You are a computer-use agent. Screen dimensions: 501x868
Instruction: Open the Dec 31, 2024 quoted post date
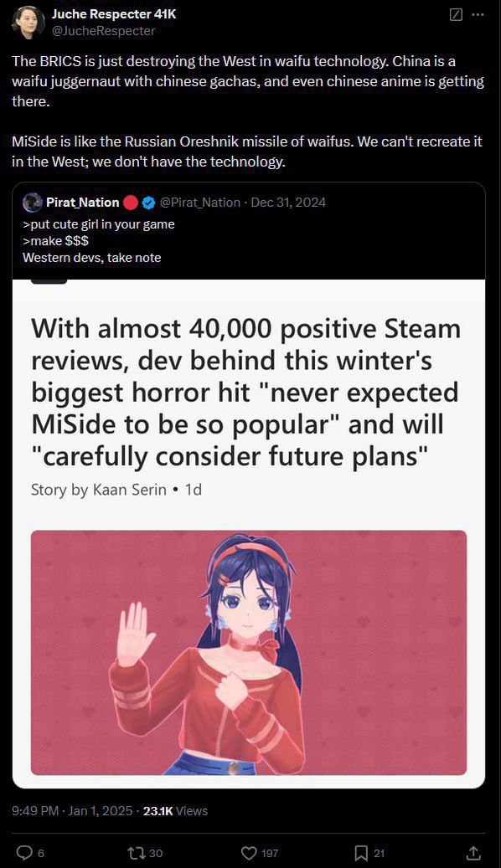pyautogui.click(x=288, y=203)
